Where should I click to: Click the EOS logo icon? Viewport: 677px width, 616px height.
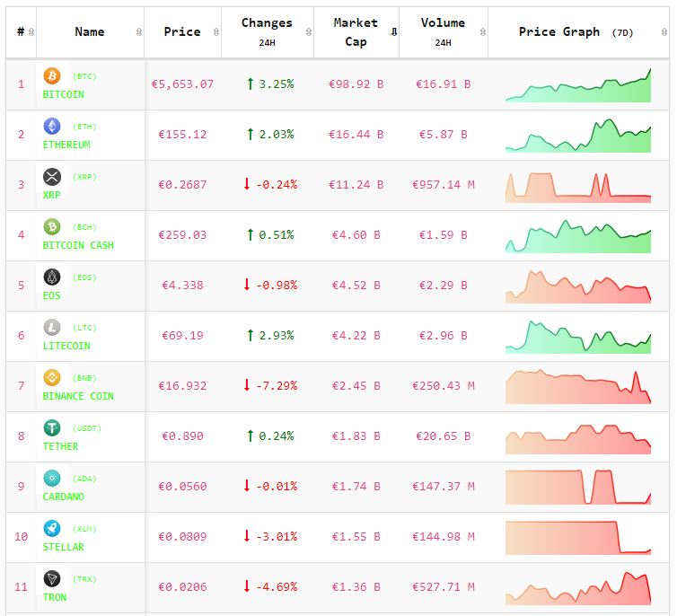[x=52, y=277]
